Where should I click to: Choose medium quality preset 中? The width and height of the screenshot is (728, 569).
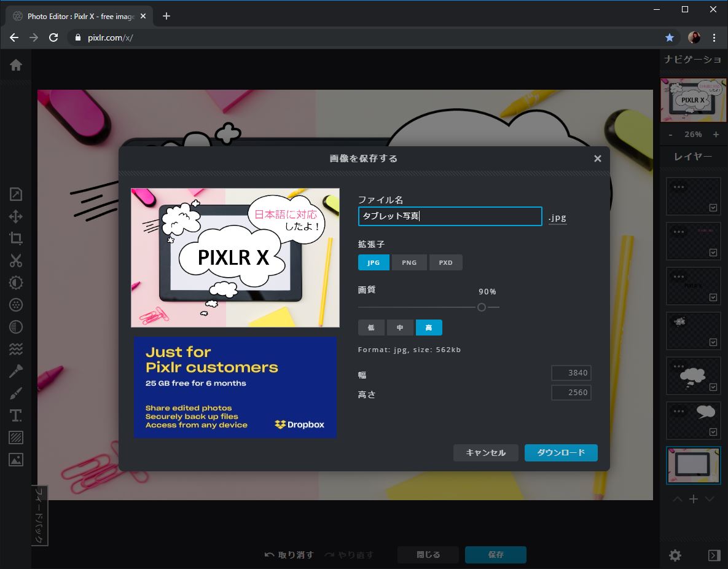point(400,328)
